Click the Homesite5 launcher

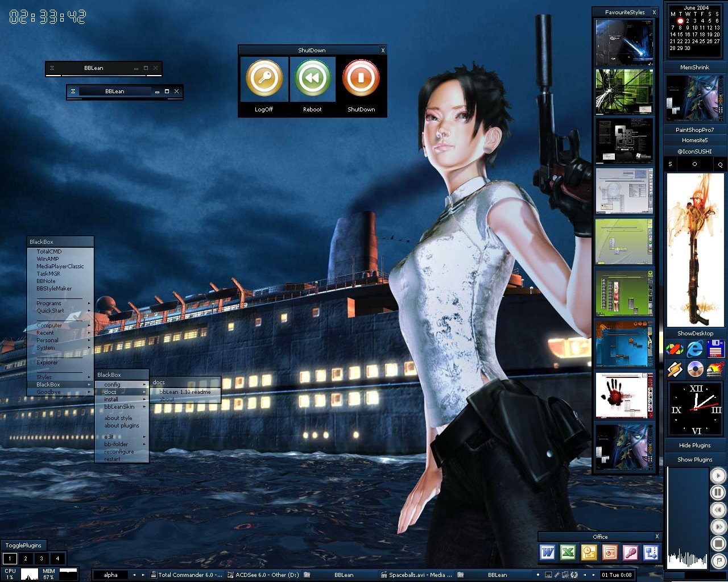click(x=695, y=140)
